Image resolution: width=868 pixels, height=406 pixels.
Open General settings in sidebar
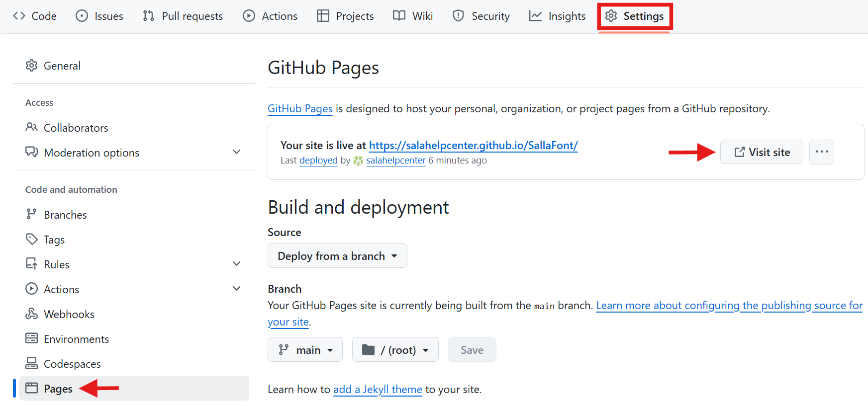tap(134, 66)
